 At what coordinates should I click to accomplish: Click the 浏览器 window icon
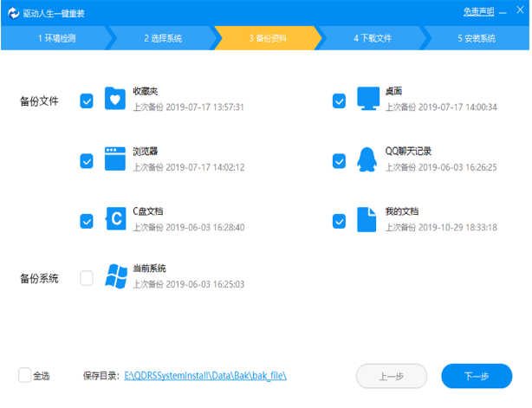(114, 159)
